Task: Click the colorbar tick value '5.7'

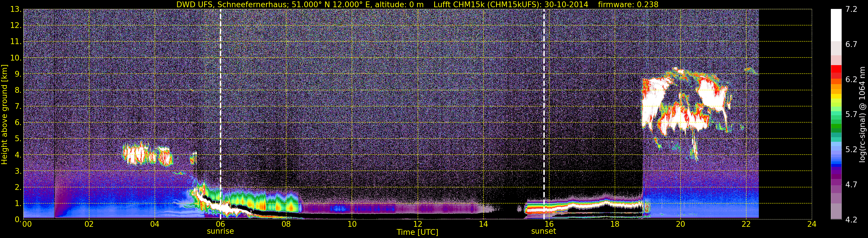Action: 852,115
